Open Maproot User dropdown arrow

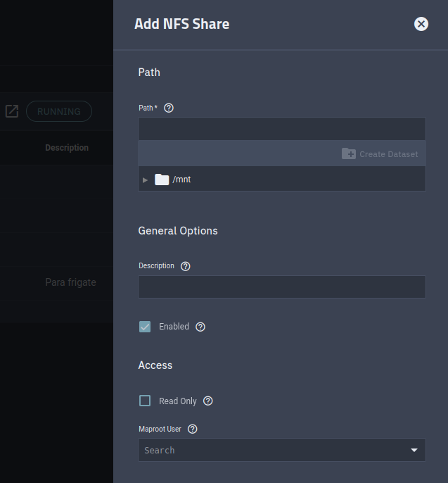click(x=414, y=450)
